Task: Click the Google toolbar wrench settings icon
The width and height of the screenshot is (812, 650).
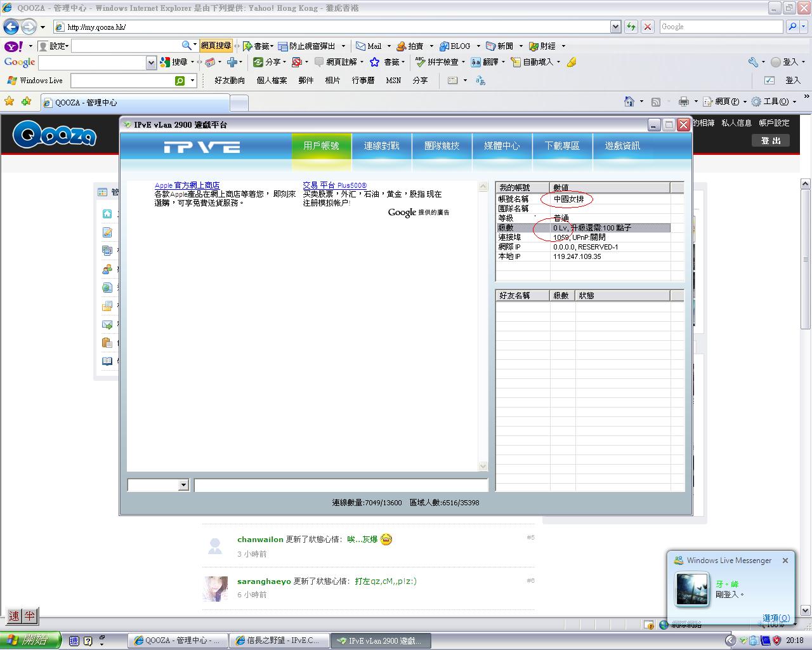Action: click(753, 62)
